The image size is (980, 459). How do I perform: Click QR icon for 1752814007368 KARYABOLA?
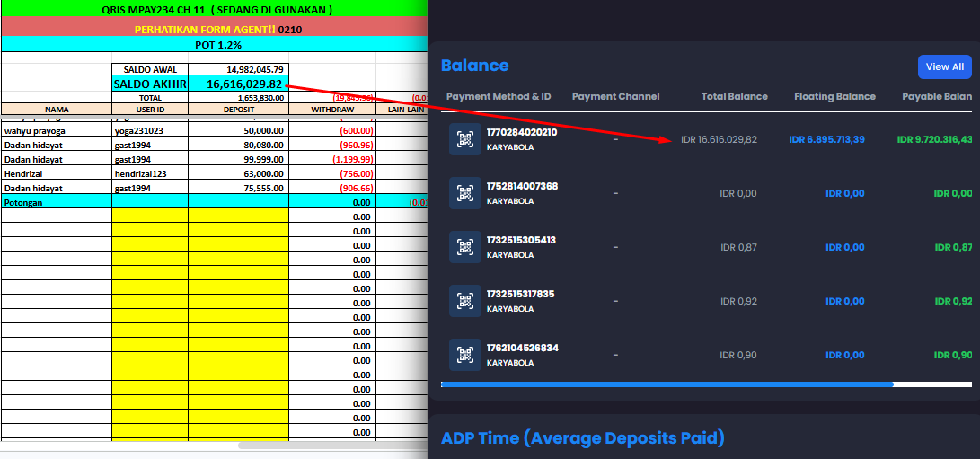click(465, 193)
